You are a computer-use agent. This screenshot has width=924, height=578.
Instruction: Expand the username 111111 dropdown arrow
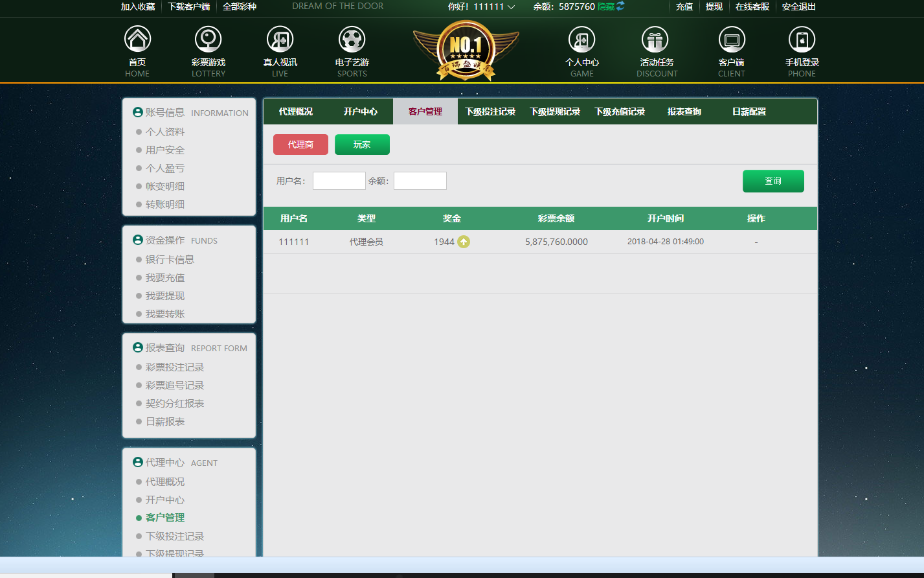click(512, 7)
